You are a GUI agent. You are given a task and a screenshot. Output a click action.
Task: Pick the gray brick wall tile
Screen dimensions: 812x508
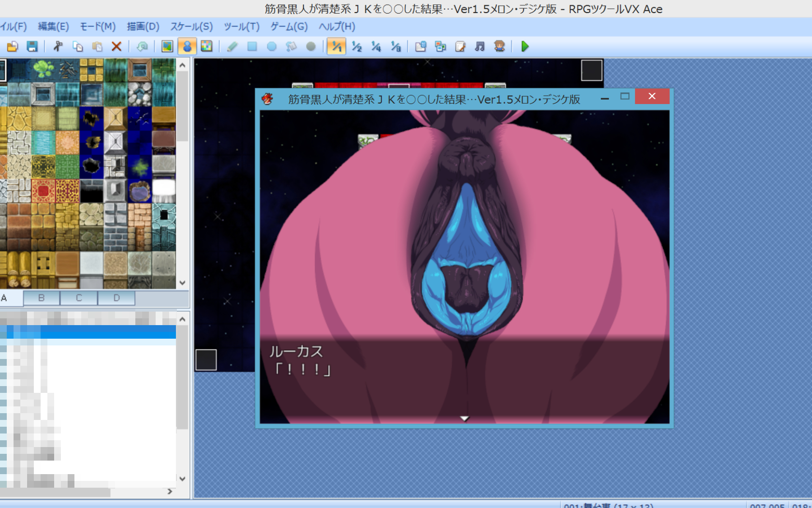(x=116, y=239)
